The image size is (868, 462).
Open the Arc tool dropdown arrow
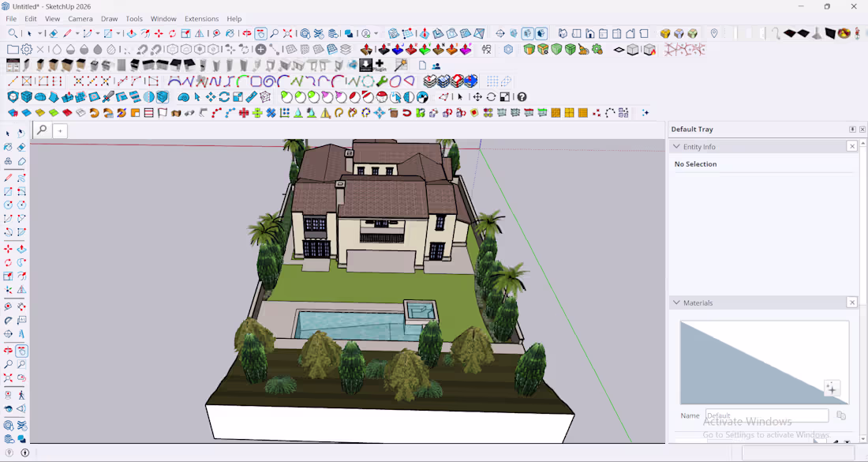tap(97, 34)
